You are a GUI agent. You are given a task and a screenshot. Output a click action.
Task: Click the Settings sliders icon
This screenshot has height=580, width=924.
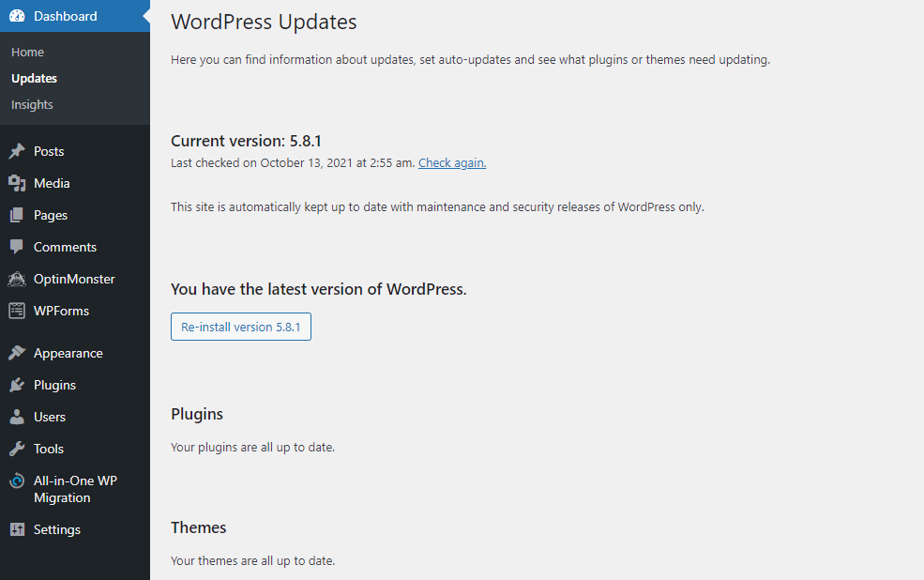click(x=17, y=529)
